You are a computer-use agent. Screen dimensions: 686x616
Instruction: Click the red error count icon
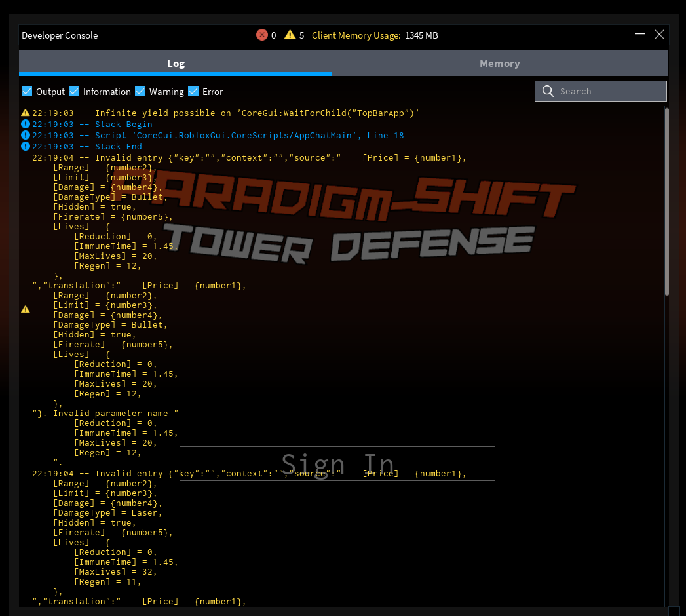tap(262, 35)
